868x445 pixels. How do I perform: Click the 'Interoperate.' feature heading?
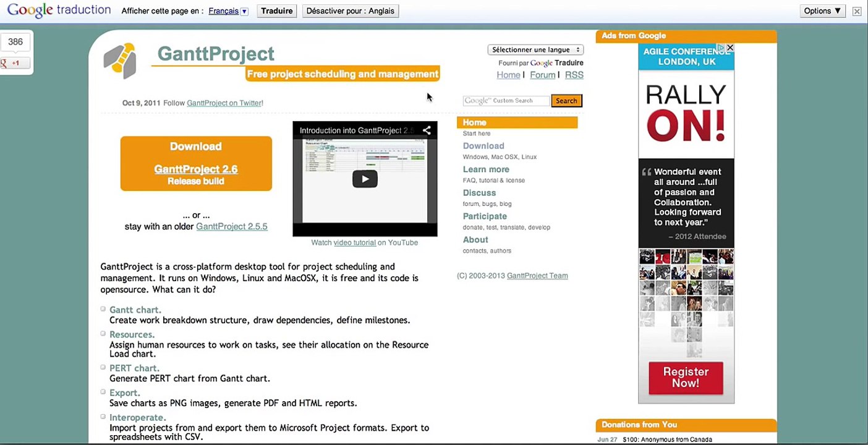click(138, 417)
